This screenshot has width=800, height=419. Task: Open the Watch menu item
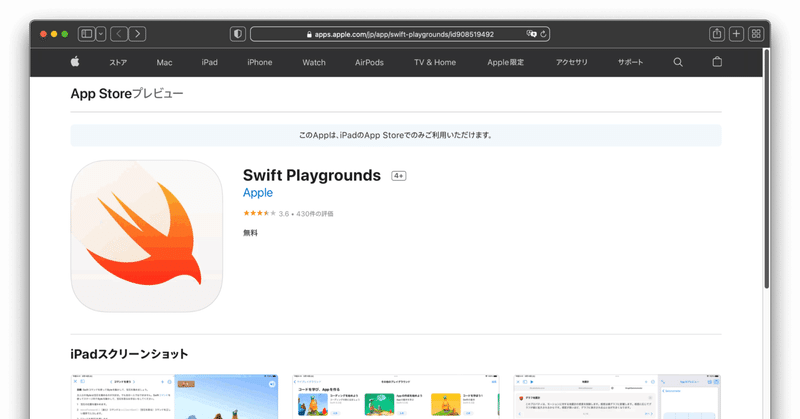[314, 62]
